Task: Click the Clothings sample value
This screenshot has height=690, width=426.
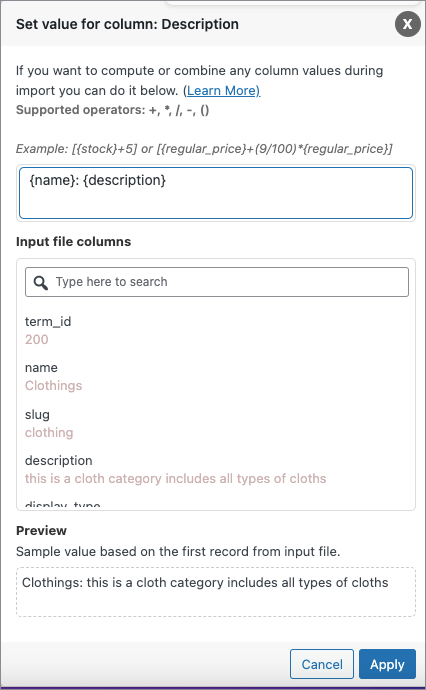Action: 54,385
